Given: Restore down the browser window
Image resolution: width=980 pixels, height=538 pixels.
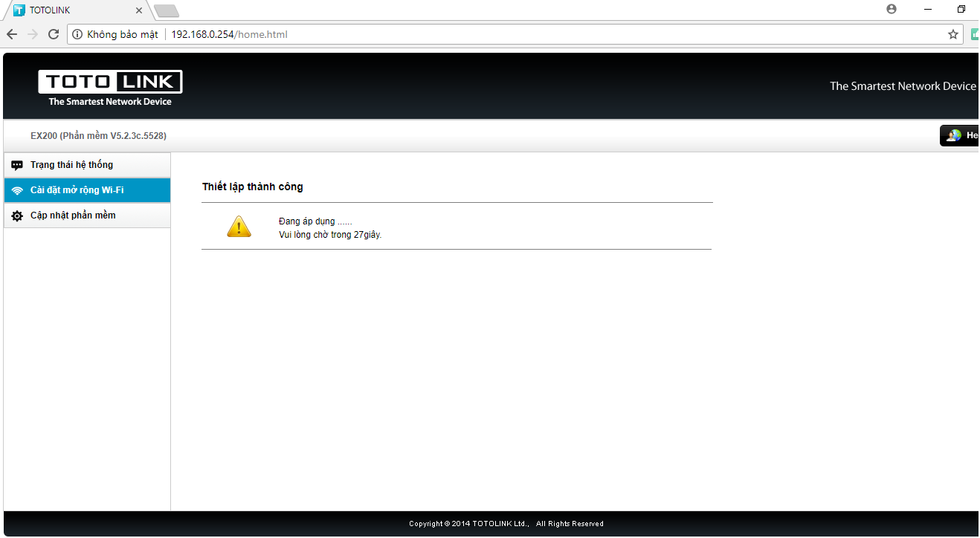Looking at the screenshot, I should [961, 9].
